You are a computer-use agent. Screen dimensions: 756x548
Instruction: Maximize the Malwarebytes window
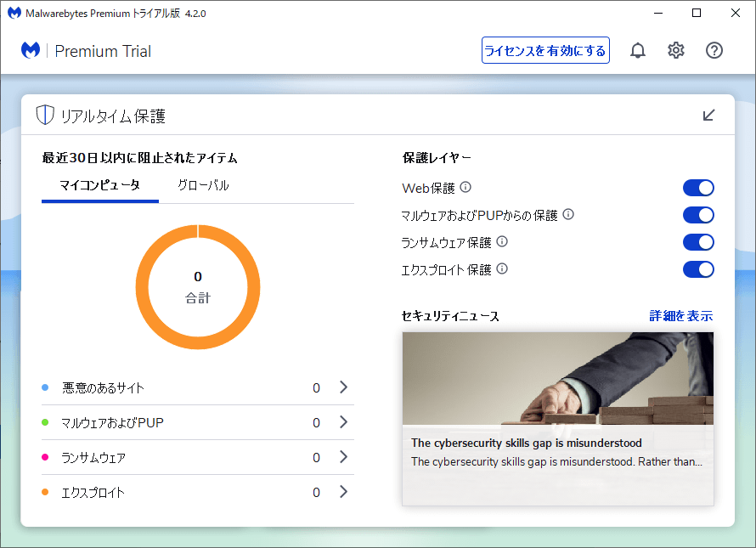(x=697, y=13)
